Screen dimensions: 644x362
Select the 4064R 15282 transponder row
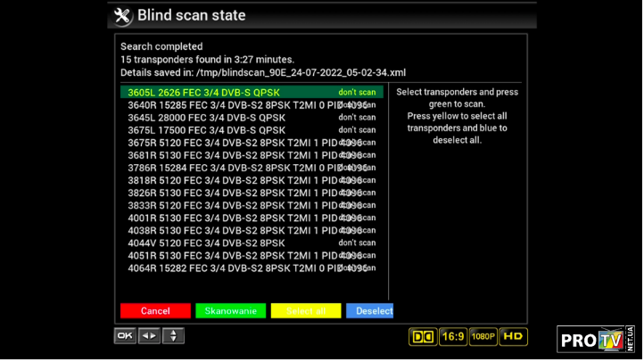[x=232, y=267]
